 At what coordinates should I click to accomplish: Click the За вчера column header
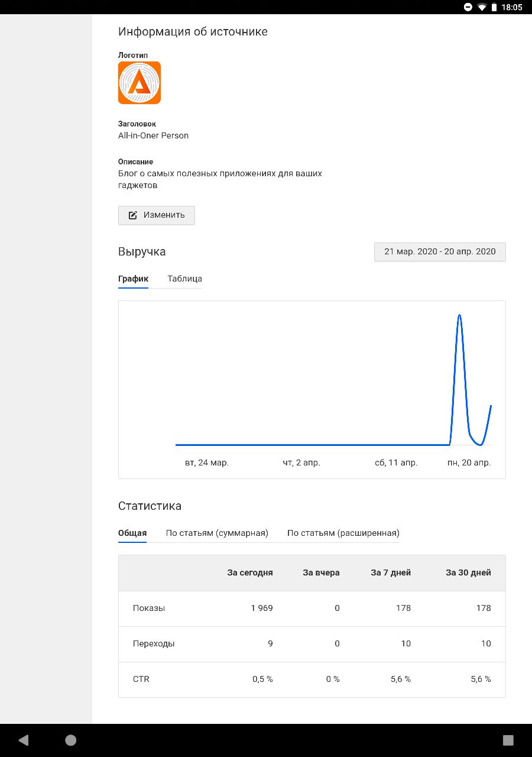[321, 572]
